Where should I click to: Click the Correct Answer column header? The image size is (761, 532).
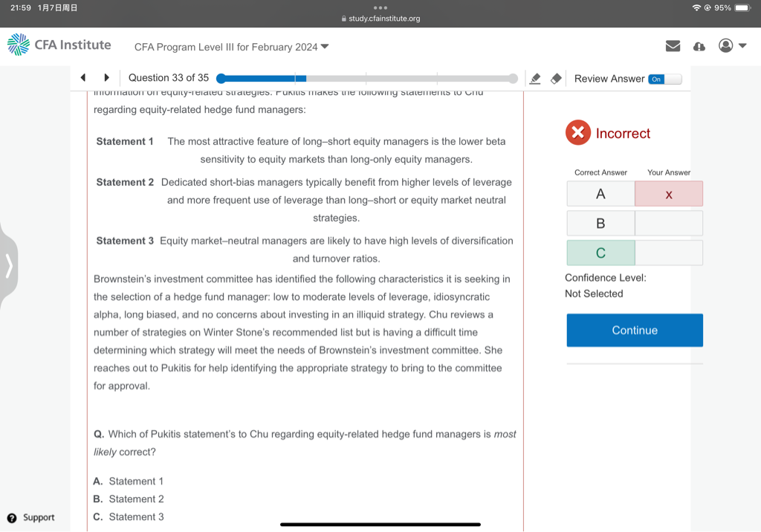[x=600, y=172]
